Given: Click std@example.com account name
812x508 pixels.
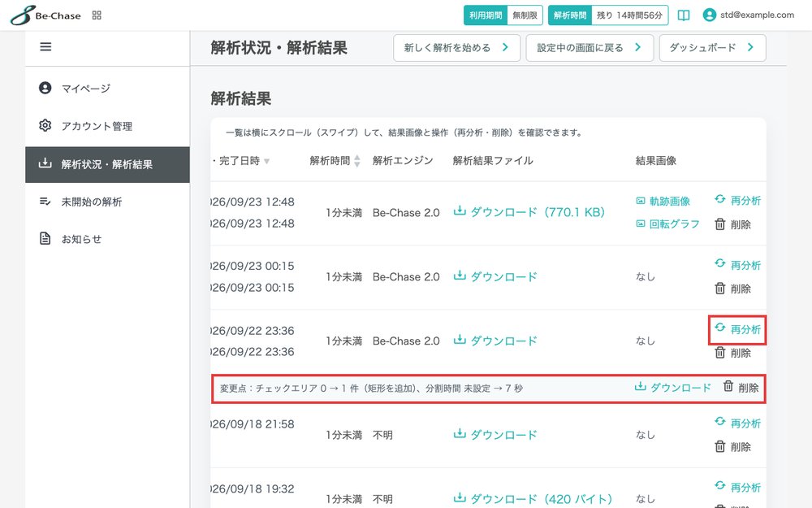Looking at the screenshot, I should [757, 15].
